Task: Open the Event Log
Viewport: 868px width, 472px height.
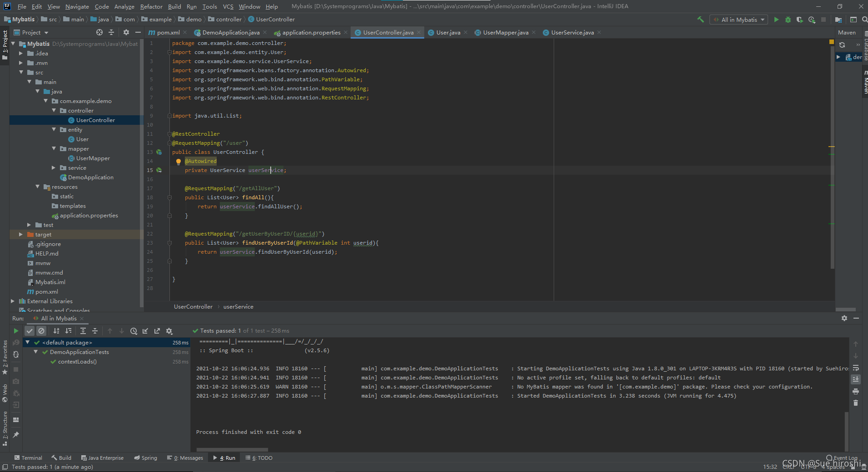Action: coord(842,458)
